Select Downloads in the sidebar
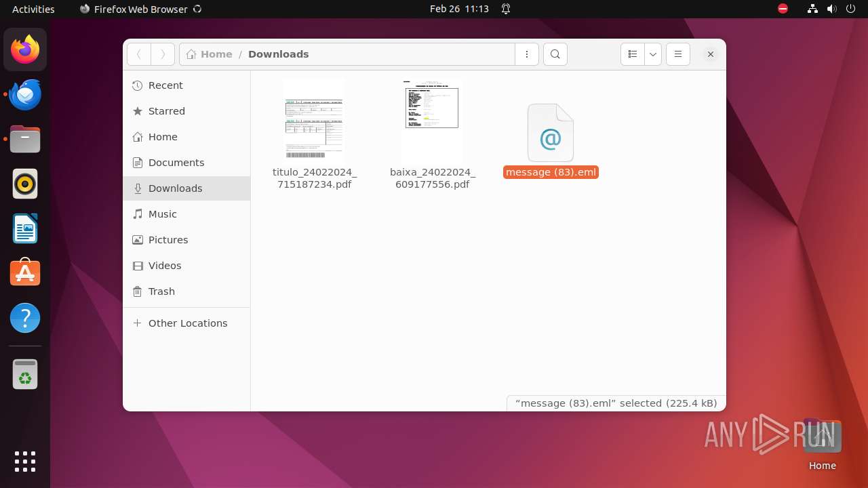Viewport: 868px width, 488px height. (x=186, y=188)
